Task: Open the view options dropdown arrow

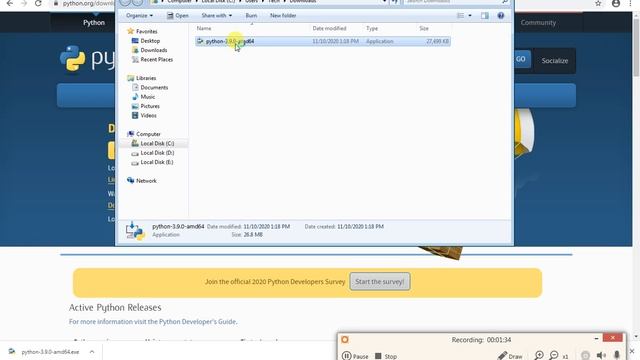Action: click(x=470, y=16)
